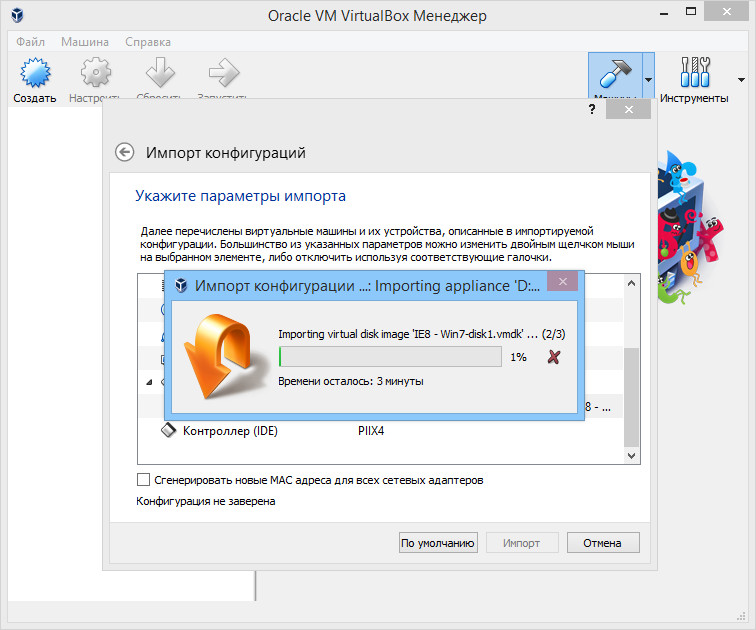The image size is (756, 630).
Task: Open the Машина menu
Action: pyautogui.click(x=85, y=42)
